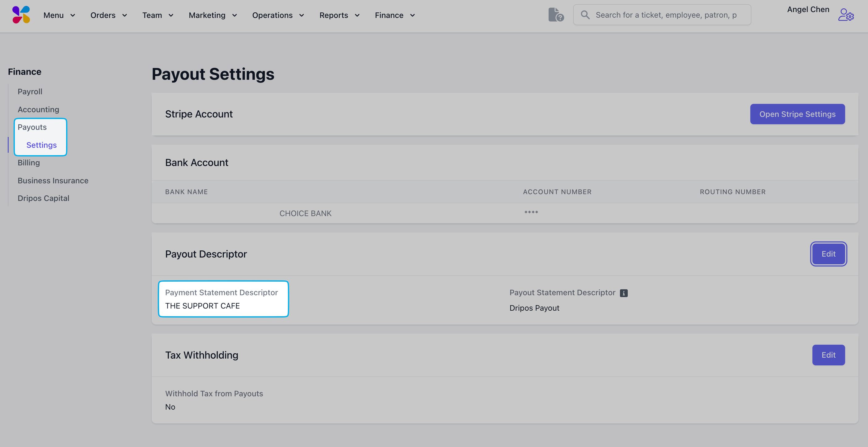Open the Operations navigation item
Screen dimensions: 868x447
(x=272, y=15)
